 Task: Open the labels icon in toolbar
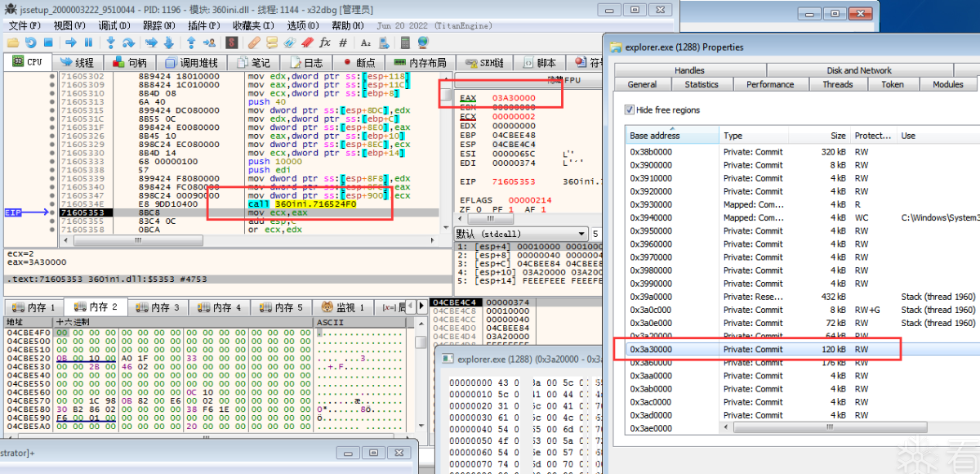tap(290, 42)
